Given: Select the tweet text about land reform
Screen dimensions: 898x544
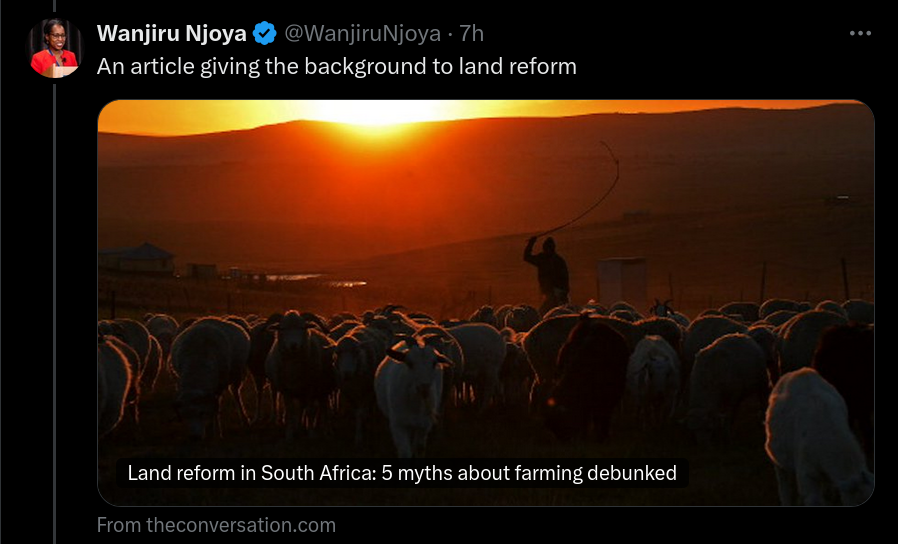Looking at the screenshot, I should click(337, 66).
